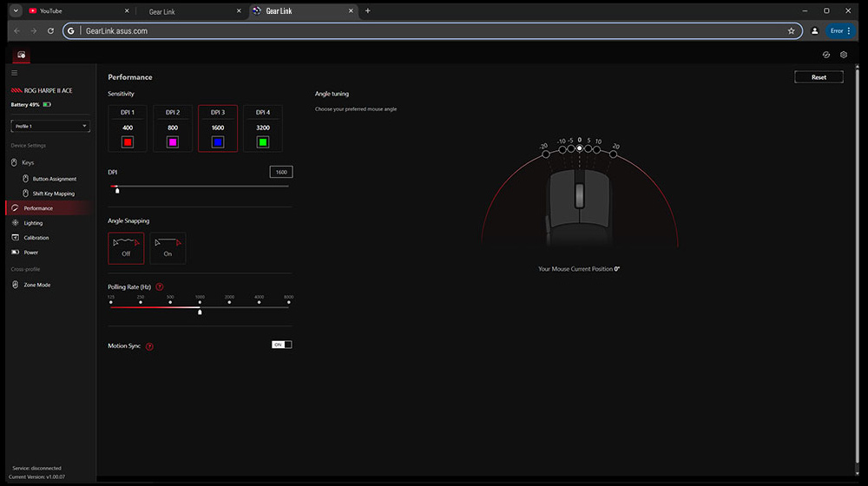Reload the page using browser refresh
The height and width of the screenshot is (486, 868).
50,30
